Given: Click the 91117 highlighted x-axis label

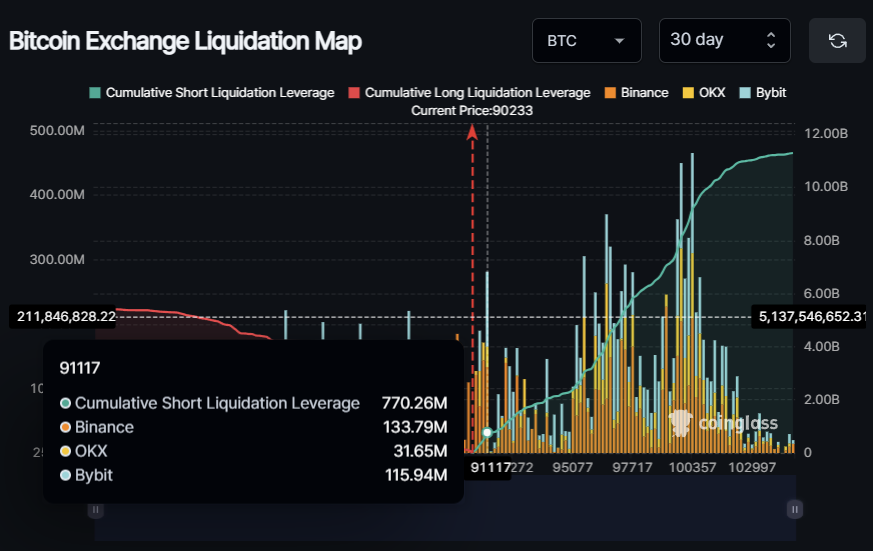Looking at the screenshot, I should tap(491, 467).
